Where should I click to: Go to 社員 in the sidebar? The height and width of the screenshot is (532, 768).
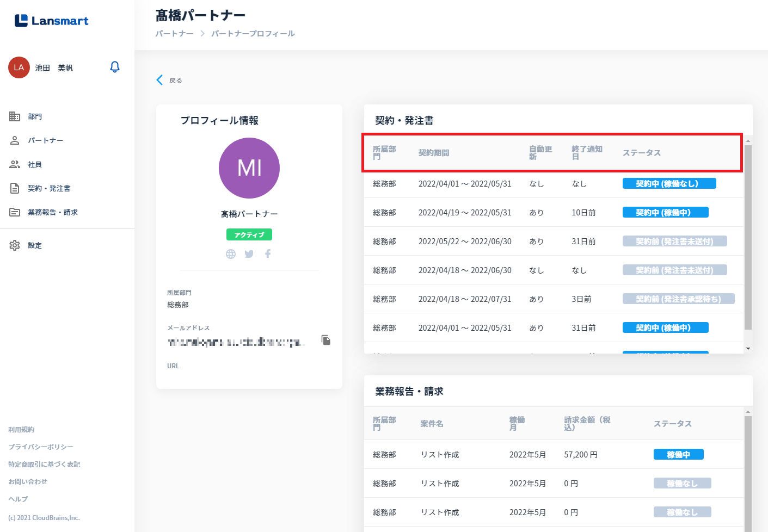coord(35,164)
